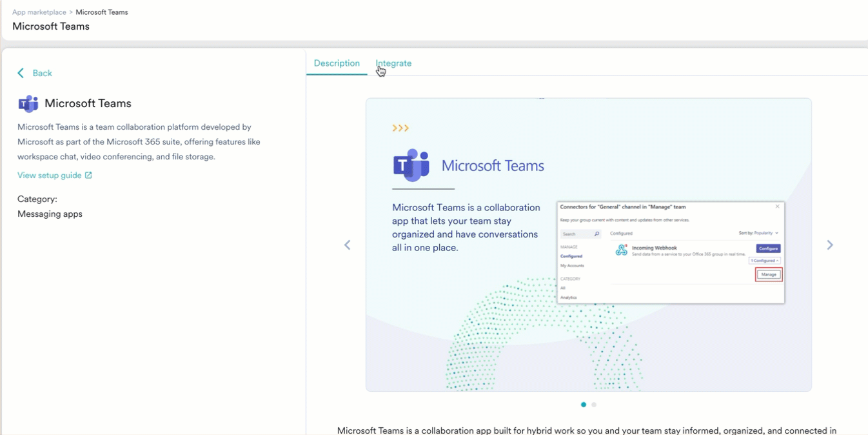Click external-link icon beside View setup guide
The image size is (868, 435).
(88, 176)
